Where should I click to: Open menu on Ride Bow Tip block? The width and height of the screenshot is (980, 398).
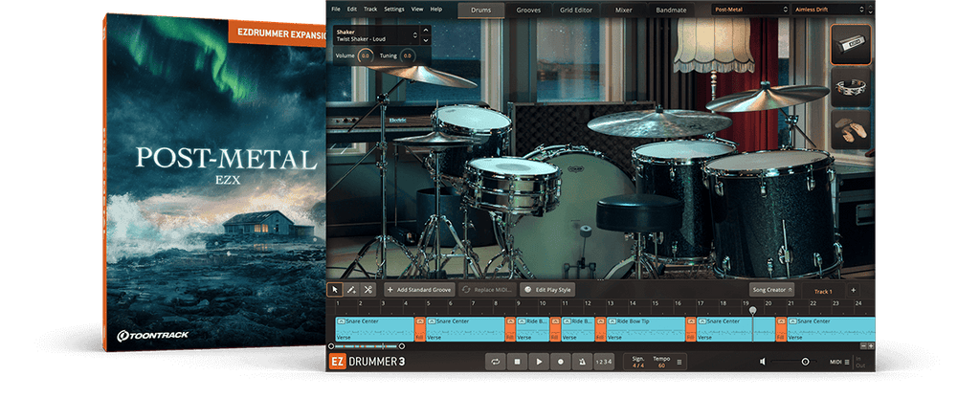[612, 321]
